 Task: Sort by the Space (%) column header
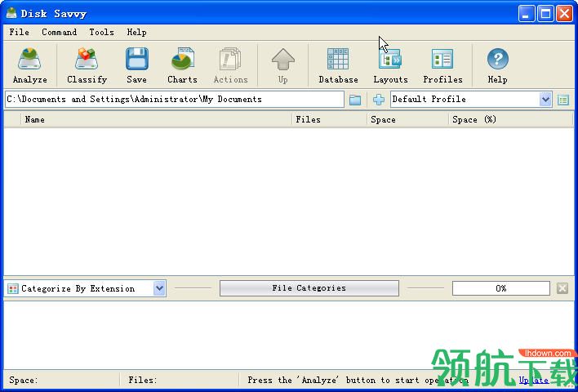[510, 119]
